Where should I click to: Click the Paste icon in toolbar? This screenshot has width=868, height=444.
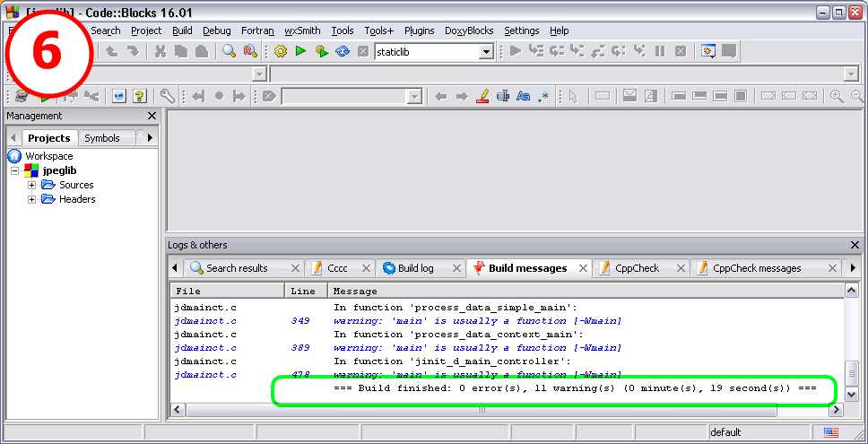(202, 51)
